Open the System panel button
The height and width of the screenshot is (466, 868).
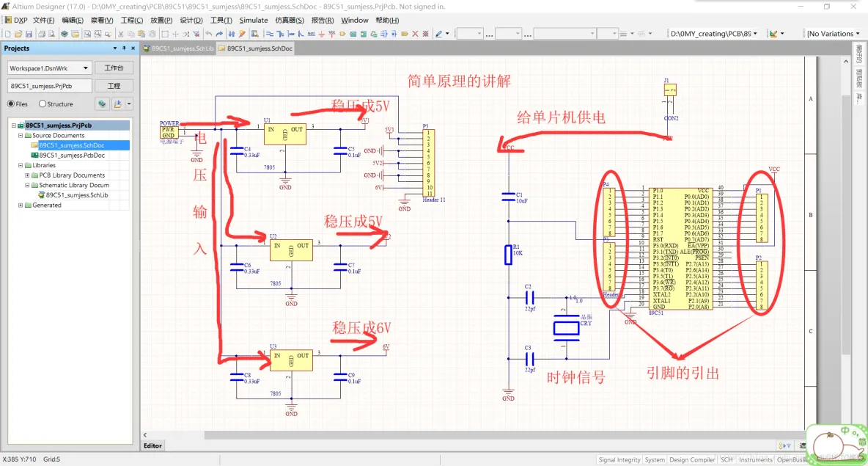[x=655, y=460]
